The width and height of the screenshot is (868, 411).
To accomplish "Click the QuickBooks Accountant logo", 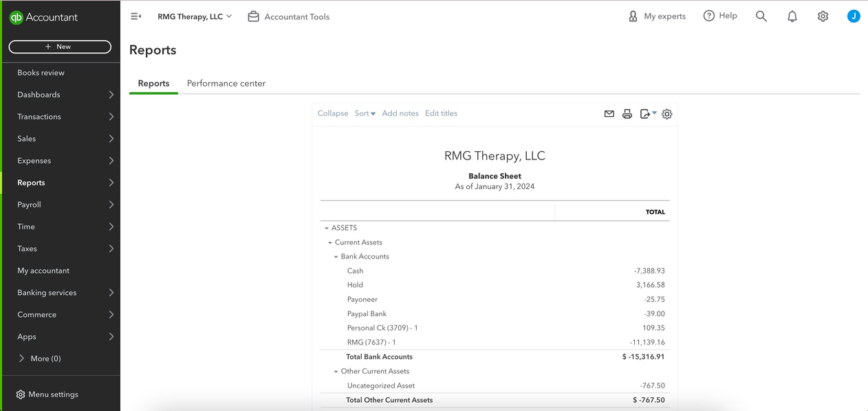I will (43, 18).
